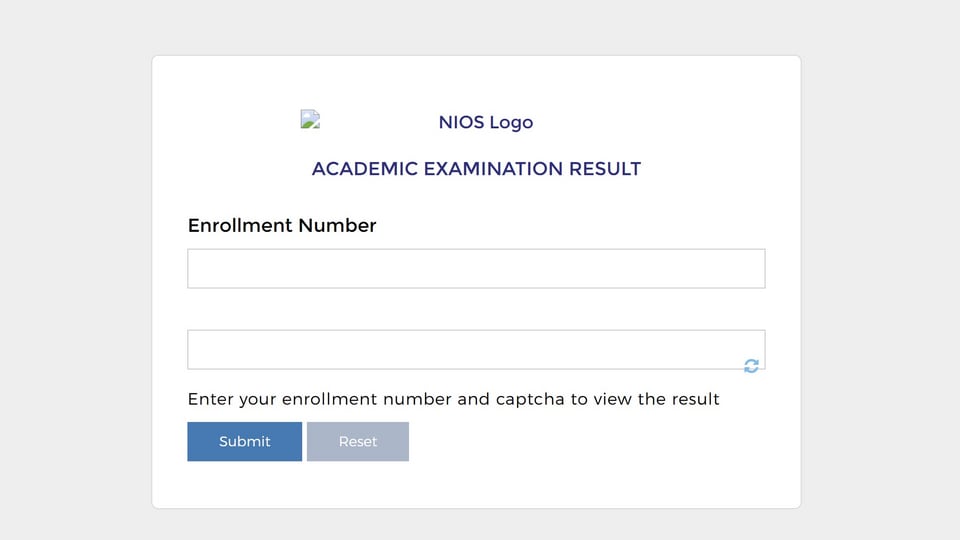Reset the form fields

point(358,441)
